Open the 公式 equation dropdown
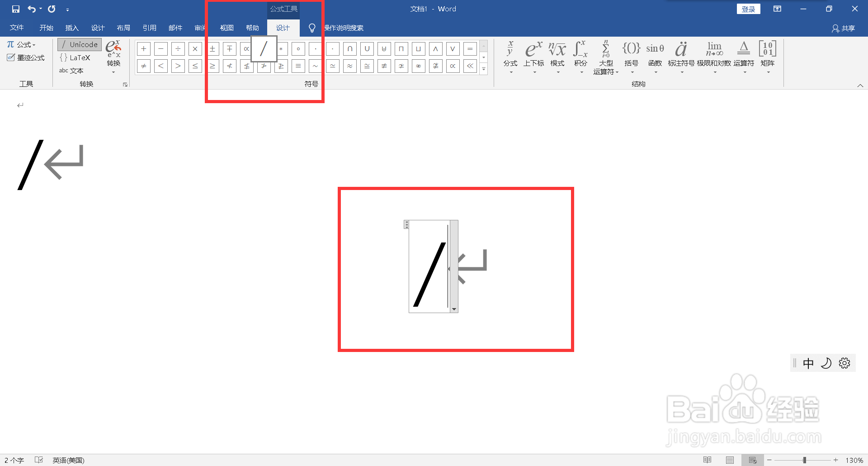The image size is (868, 466). coord(21,44)
